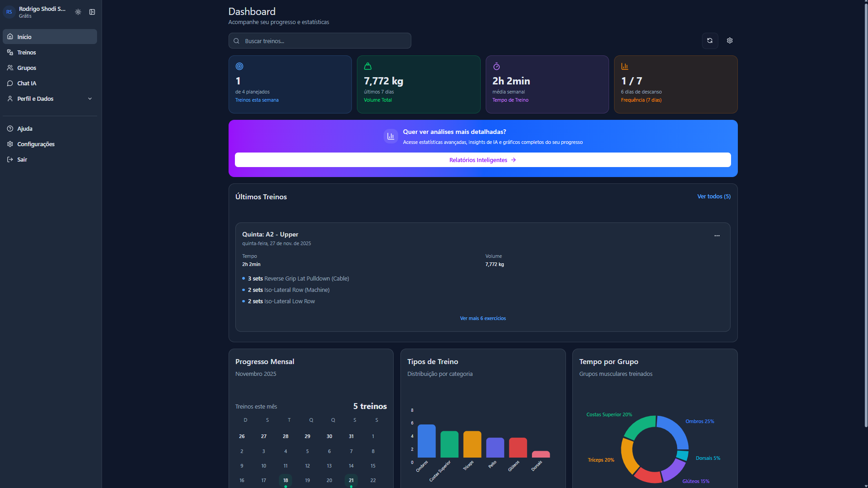Click the weight icon in Volume Total card
The image size is (868, 488).
pos(368,66)
